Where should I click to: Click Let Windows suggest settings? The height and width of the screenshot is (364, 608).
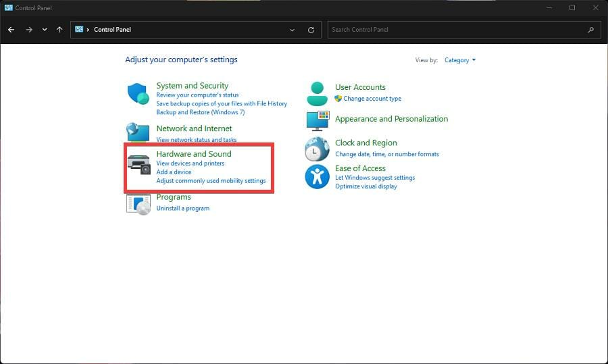pyautogui.click(x=375, y=178)
